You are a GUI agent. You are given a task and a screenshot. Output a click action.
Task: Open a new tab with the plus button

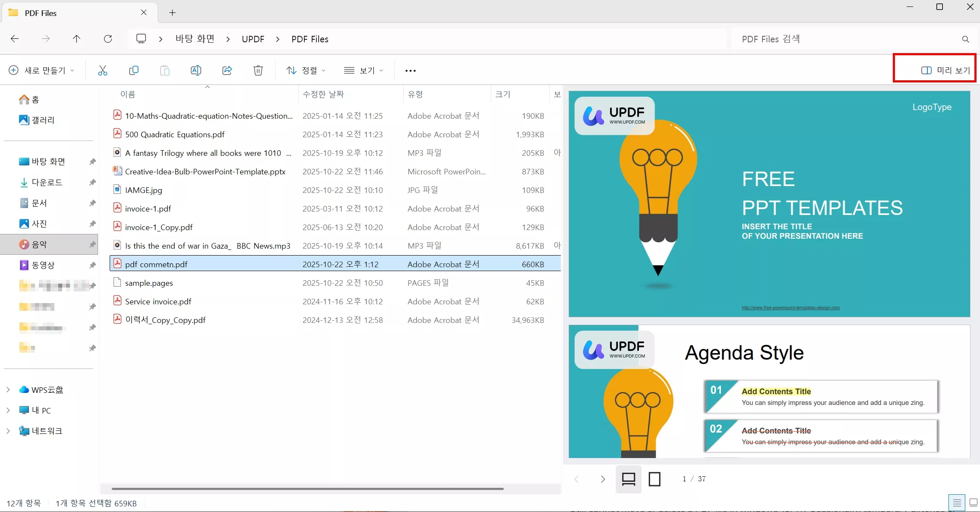[172, 13]
